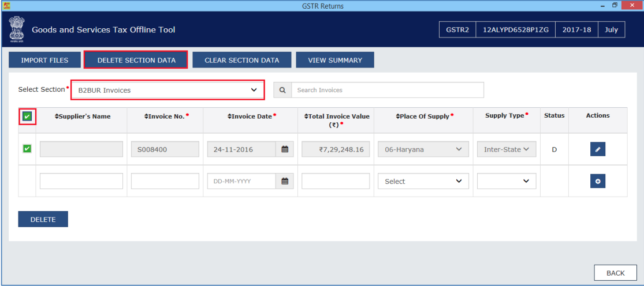Click the app icon in the title bar

pyautogui.click(x=6, y=6)
